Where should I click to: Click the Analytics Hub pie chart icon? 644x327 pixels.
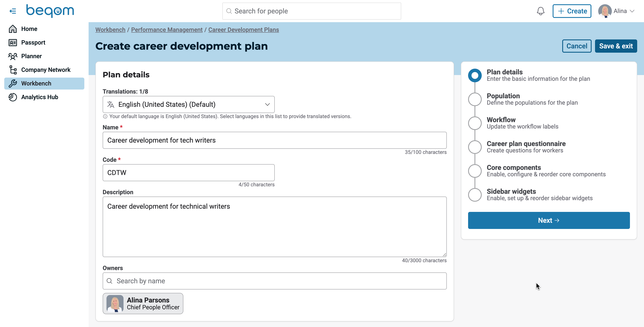(13, 97)
